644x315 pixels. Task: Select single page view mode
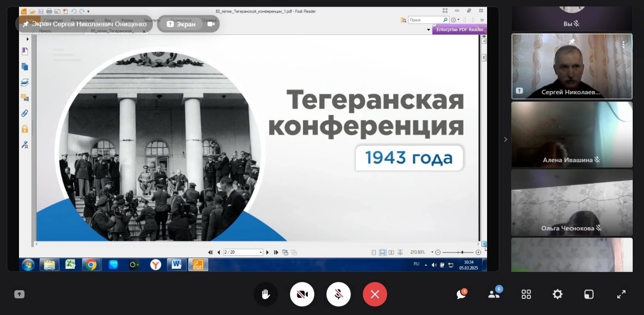click(374, 252)
